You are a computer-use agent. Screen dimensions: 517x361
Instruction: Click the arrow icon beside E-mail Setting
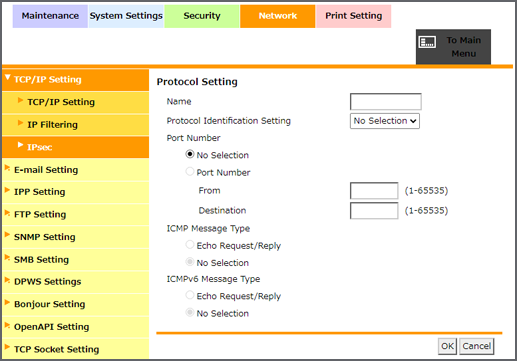(x=7, y=168)
